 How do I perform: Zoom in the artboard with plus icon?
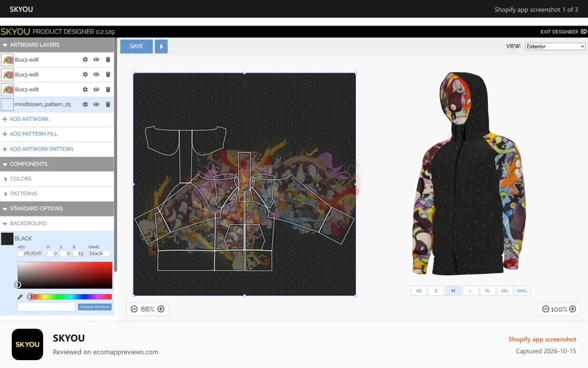160,309
